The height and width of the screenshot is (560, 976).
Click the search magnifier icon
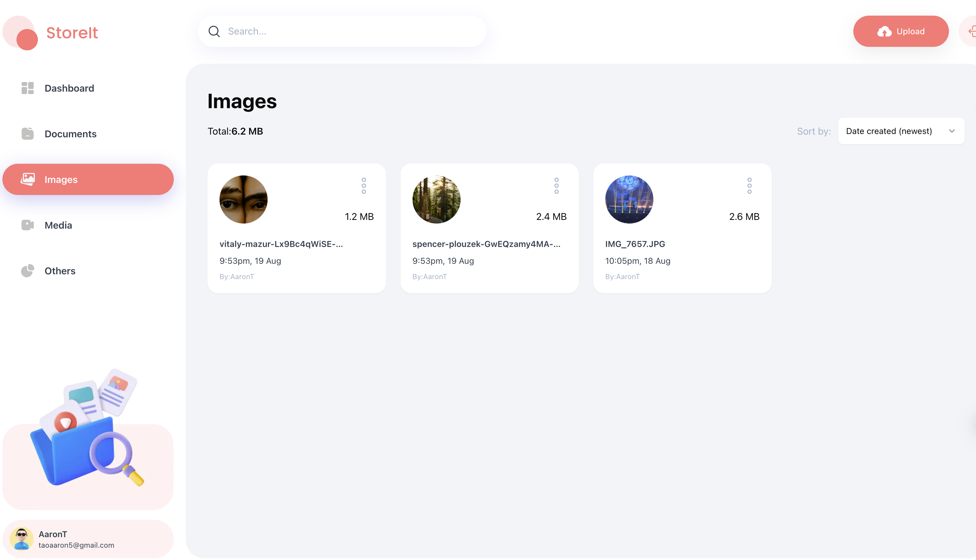point(214,32)
